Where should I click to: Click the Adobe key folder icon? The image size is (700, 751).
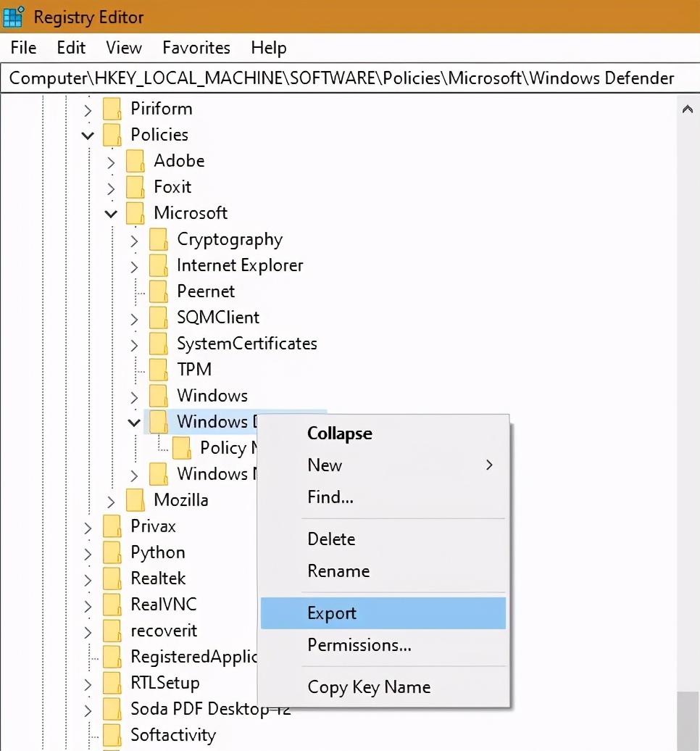coord(135,160)
